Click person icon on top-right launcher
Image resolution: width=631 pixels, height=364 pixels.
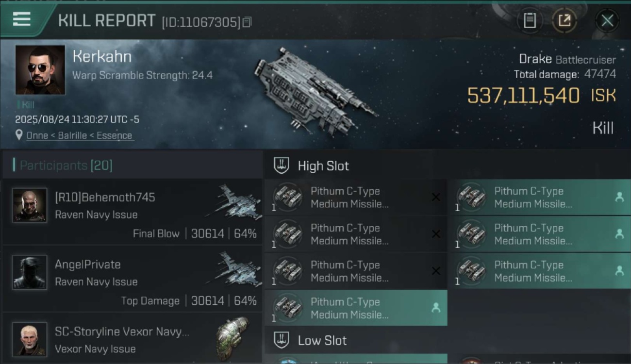619,197
